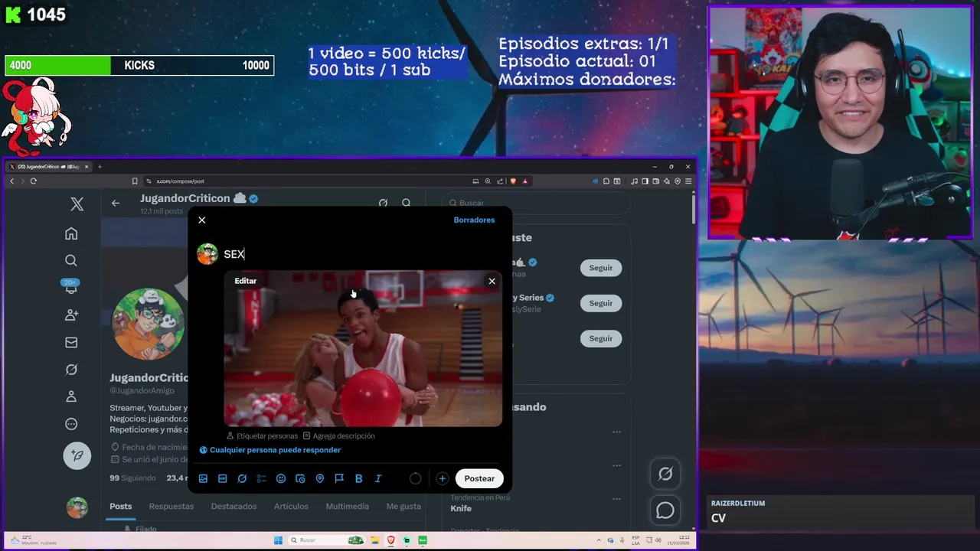This screenshot has width=980, height=551.
Task: Add a poll using composer poll icon
Action: (x=261, y=478)
